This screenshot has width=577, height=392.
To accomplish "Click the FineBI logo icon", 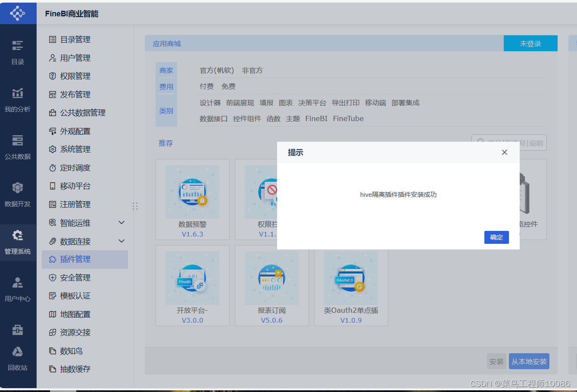I will (18, 13).
